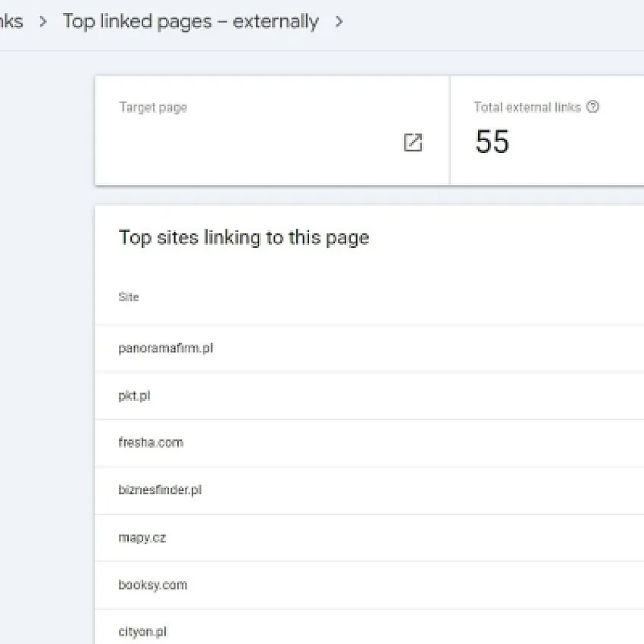Select mapy.cz linking site
This screenshot has height=644, width=644.
click(x=369, y=538)
